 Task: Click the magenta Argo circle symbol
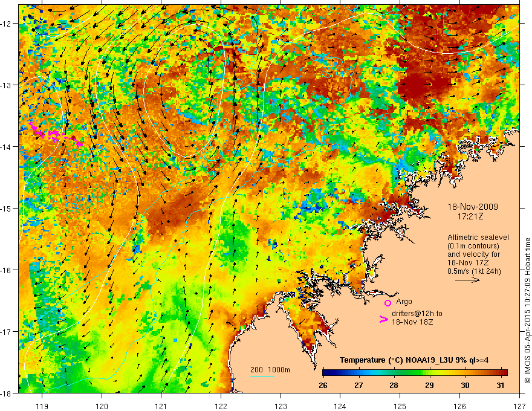pyautogui.click(x=388, y=303)
